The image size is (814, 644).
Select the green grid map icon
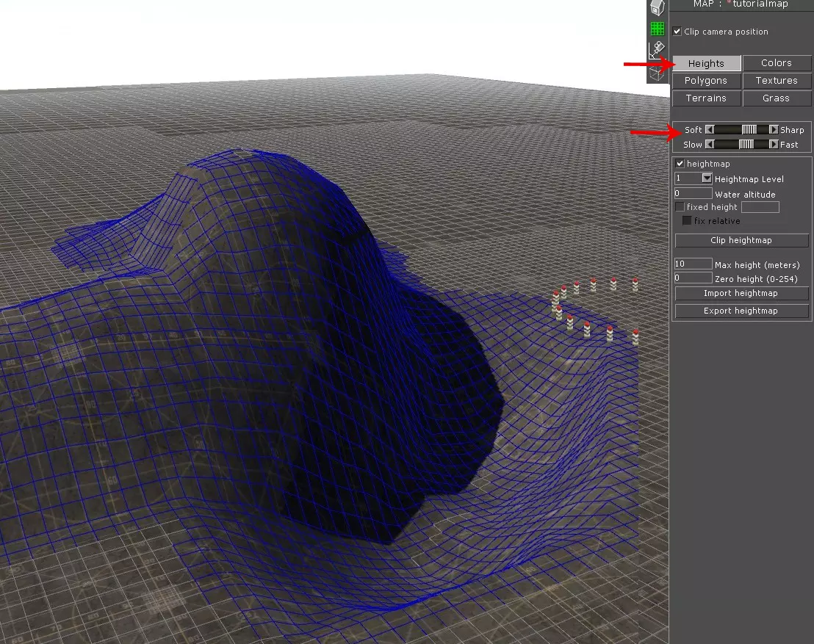[658, 29]
